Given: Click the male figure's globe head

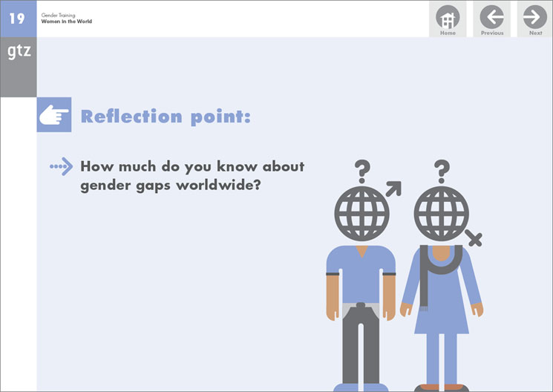Looking at the screenshot, I should pos(361,214).
